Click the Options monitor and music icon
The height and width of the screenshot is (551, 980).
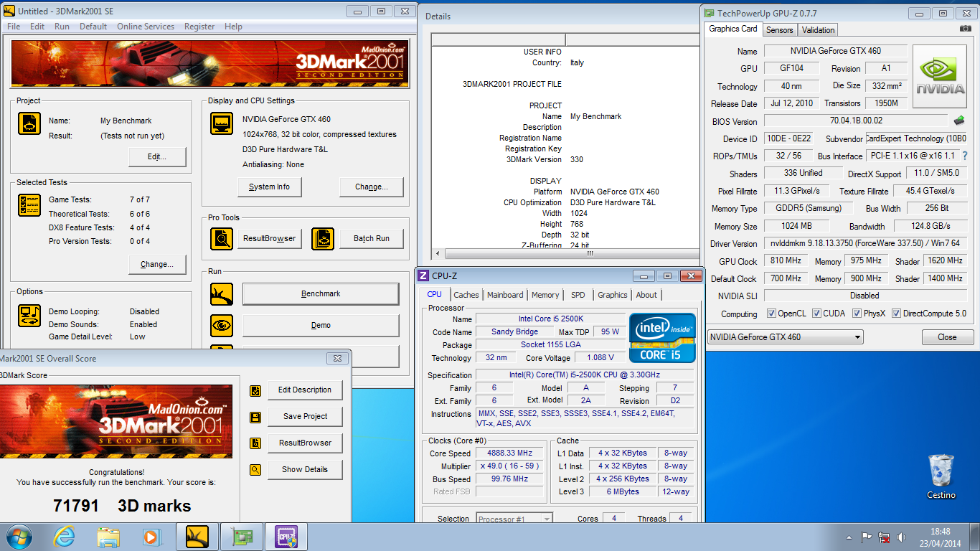29,316
